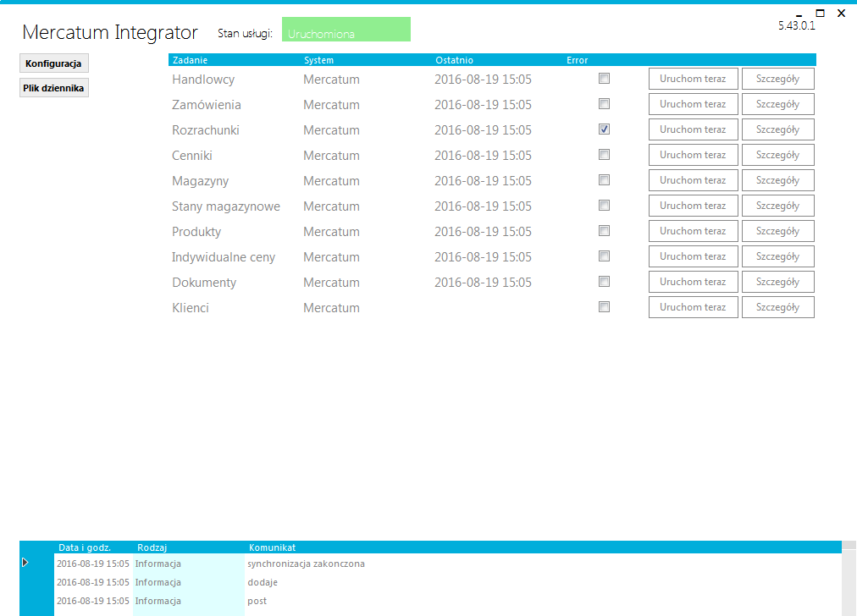Select the row arrow indicator in log

pos(25,563)
